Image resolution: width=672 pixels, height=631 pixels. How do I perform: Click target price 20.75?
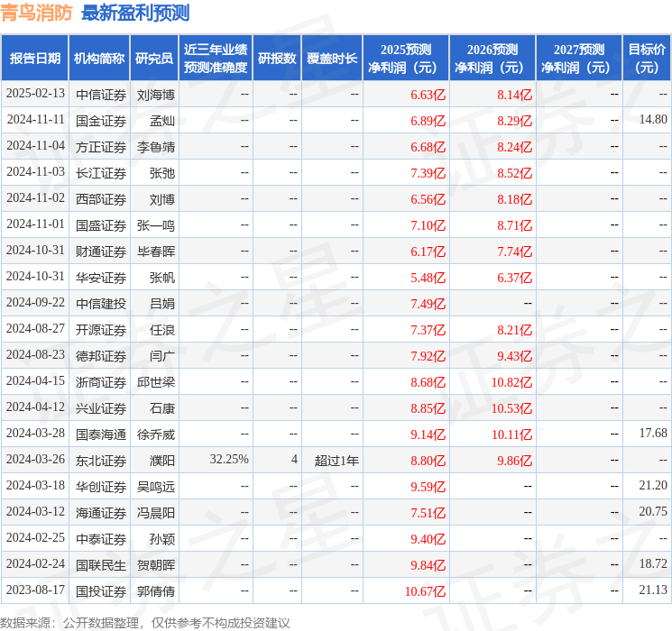(653, 511)
